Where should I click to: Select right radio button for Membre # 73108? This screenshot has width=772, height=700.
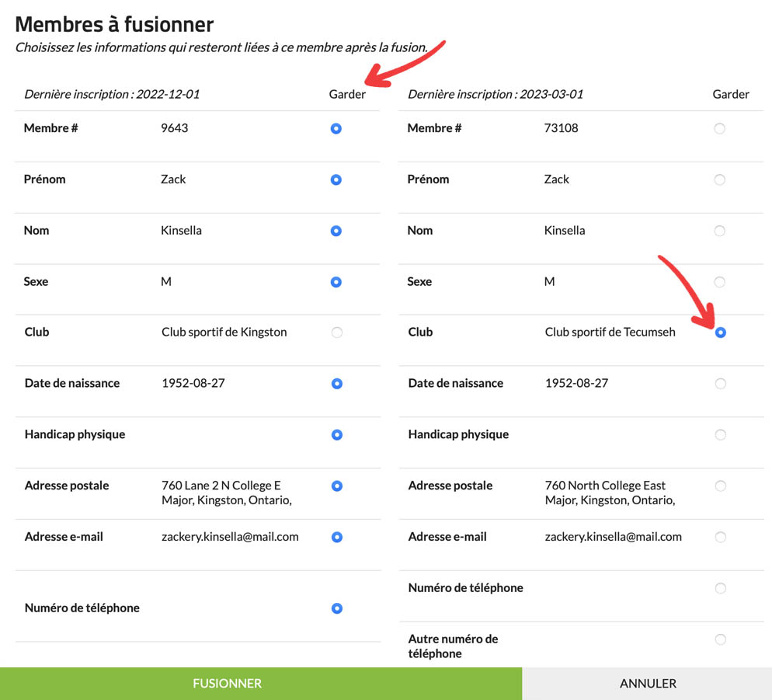pyautogui.click(x=719, y=128)
